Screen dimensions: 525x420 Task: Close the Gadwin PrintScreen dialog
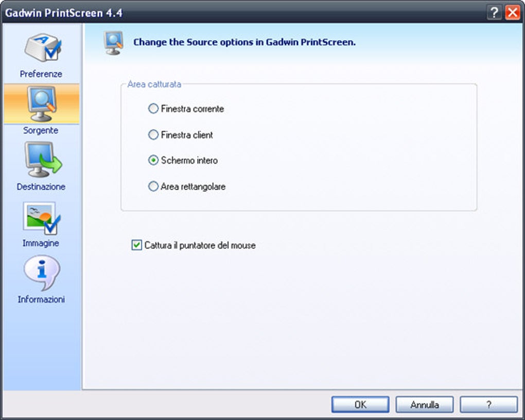(513, 13)
